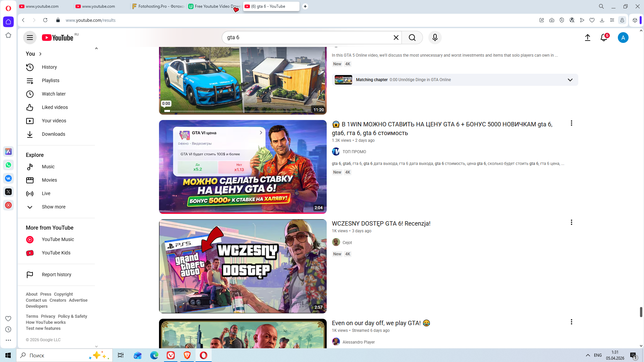Open the options menu for WCZESNY DOSTĘP video
This screenshot has height=362, width=644.
click(x=571, y=223)
